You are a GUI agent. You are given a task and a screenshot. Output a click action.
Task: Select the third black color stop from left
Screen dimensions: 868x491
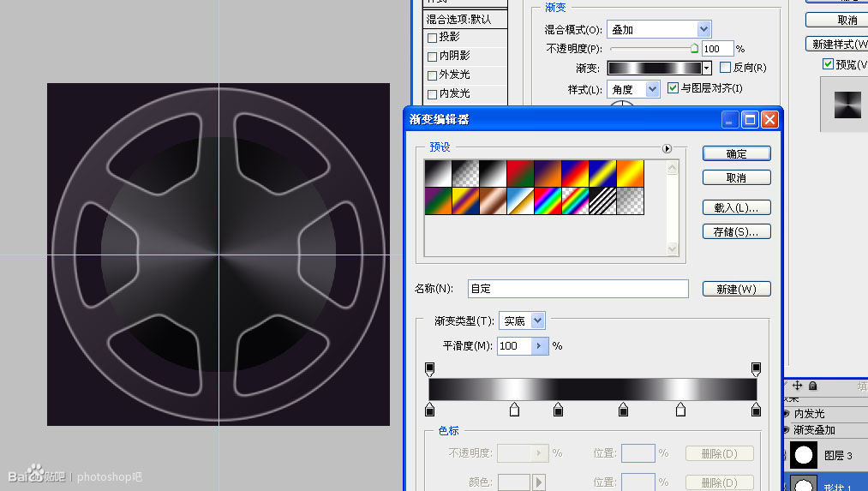tap(623, 410)
